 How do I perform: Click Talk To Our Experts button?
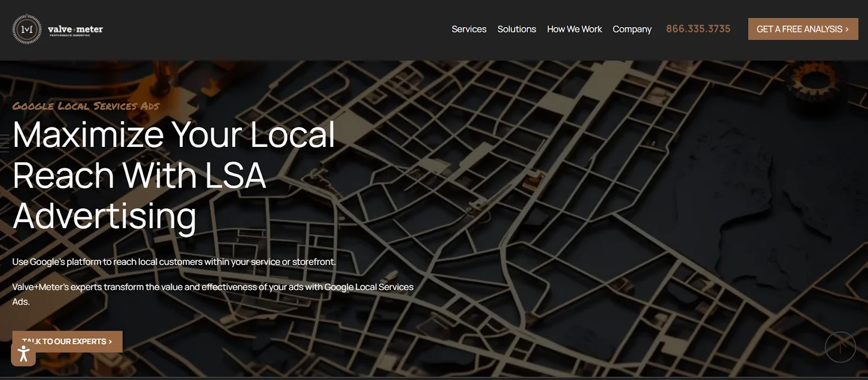[x=67, y=342]
